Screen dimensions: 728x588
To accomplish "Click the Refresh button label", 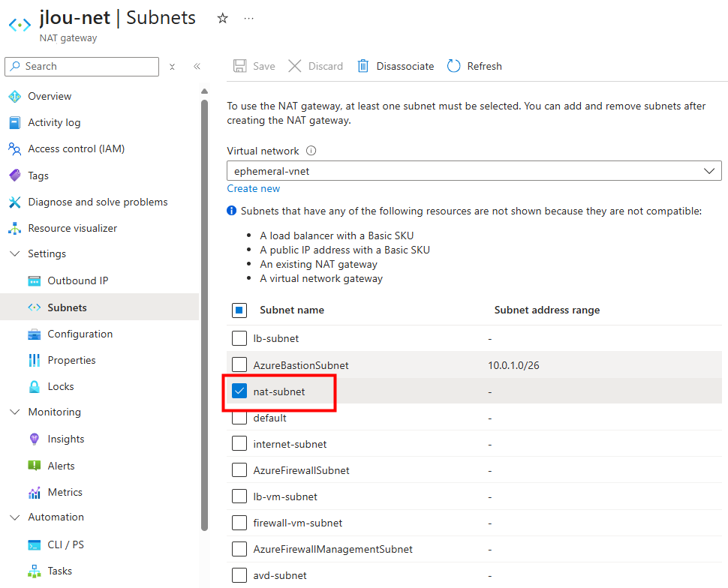I will tap(484, 66).
